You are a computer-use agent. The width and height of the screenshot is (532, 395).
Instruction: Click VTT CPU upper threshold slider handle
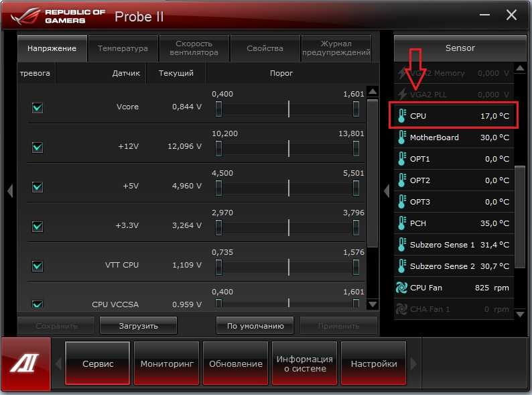point(356,267)
